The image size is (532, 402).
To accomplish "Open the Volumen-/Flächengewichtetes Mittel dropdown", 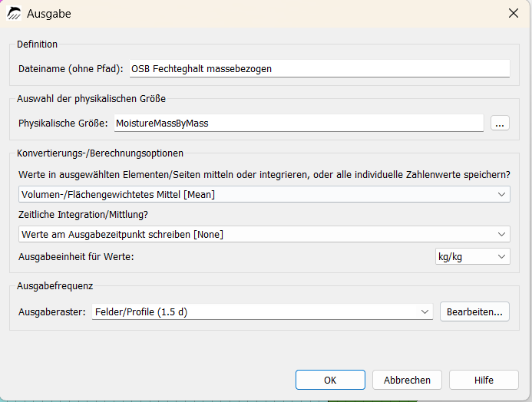I will [x=264, y=194].
